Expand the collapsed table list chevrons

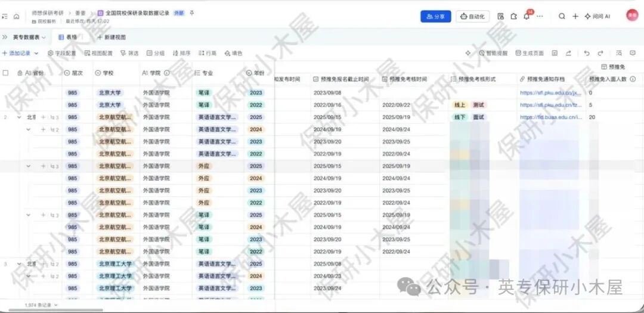click(x=5, y=37)
